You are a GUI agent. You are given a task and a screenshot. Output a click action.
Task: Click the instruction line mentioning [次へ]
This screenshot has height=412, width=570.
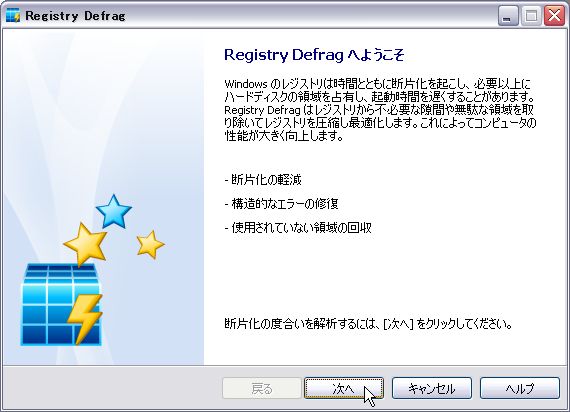368,323
